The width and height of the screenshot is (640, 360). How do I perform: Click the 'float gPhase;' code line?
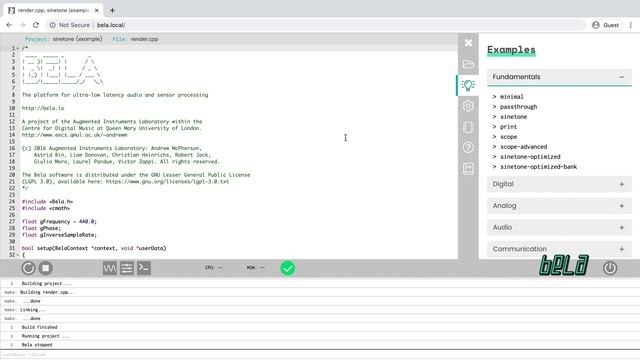(41, 228)
